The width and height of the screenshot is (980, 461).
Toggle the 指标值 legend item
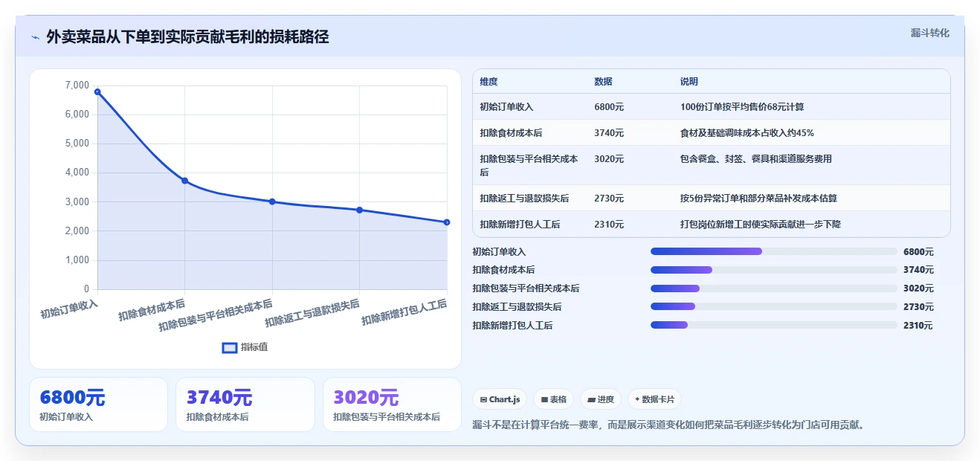(245, 347)
